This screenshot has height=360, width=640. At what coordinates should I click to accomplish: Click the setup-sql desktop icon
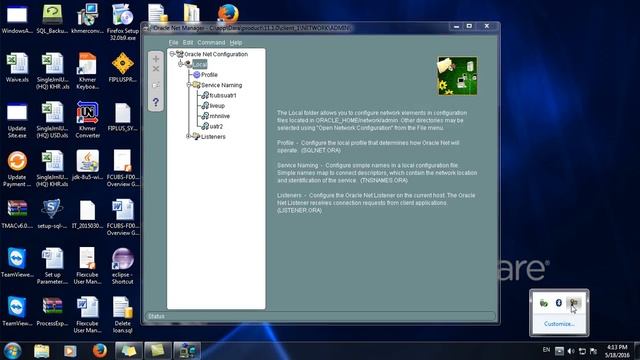click(x=52, y=213)
